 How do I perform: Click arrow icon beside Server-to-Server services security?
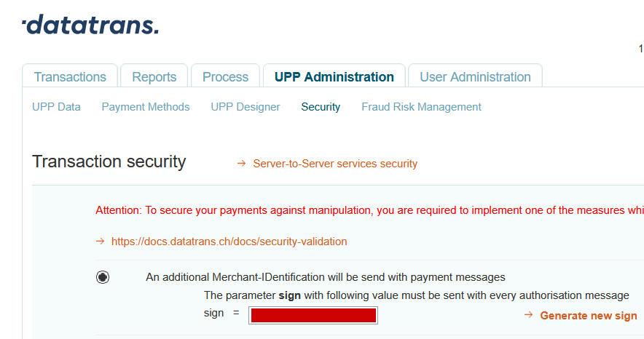(x=242, y=164)
